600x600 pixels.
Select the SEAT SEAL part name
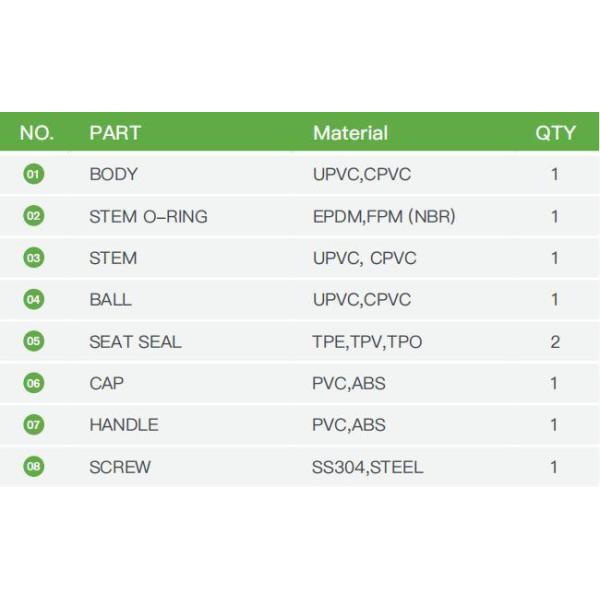pyautogui.click(x=135, y=342)
